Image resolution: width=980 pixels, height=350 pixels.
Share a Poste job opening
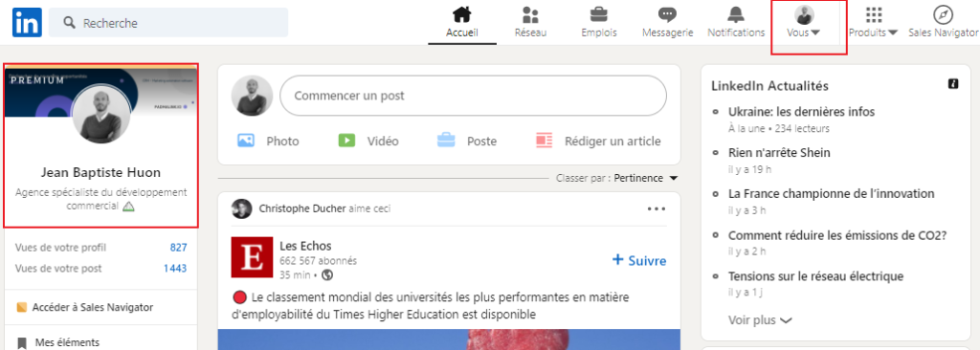pyautogui.click(x=467, y=141)
